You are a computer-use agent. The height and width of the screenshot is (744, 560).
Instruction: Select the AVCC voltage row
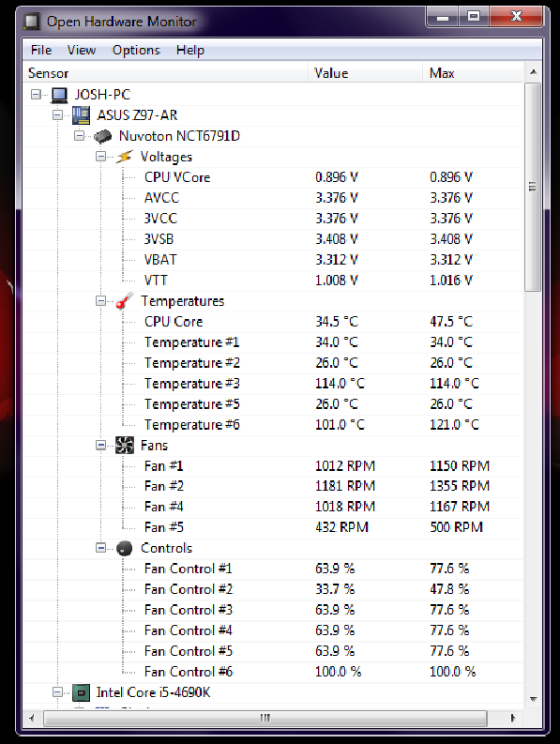[x=274, y=198]
